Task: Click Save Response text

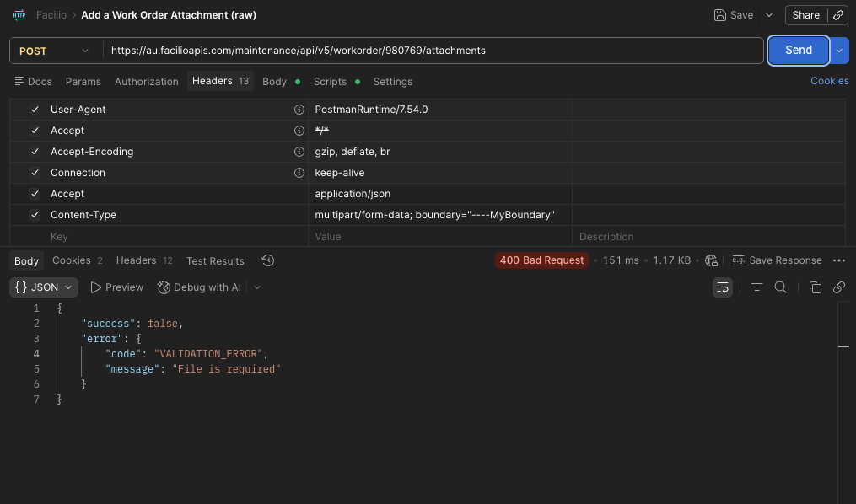Action: pyautogui.click(x=785, y=260)
